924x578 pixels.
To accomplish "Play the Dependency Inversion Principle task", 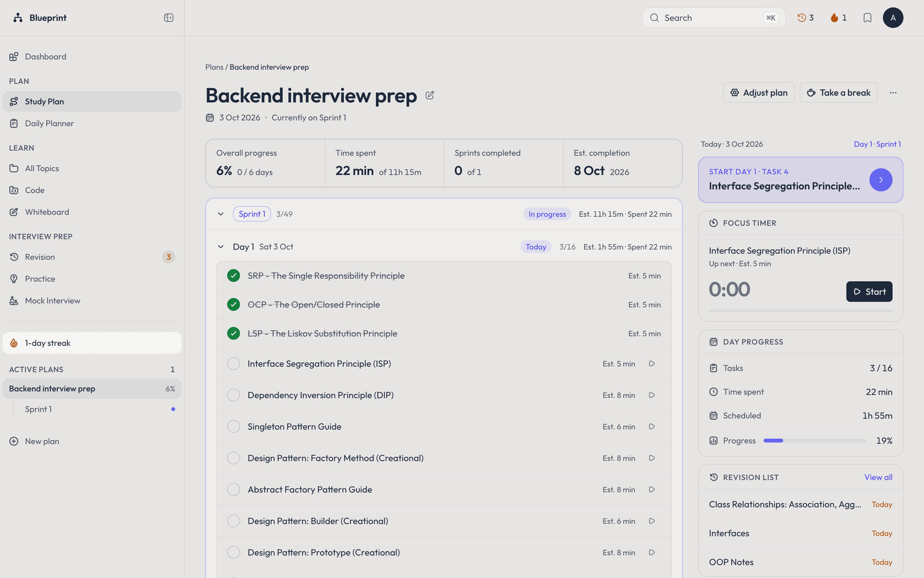I will tap(652, 395).
